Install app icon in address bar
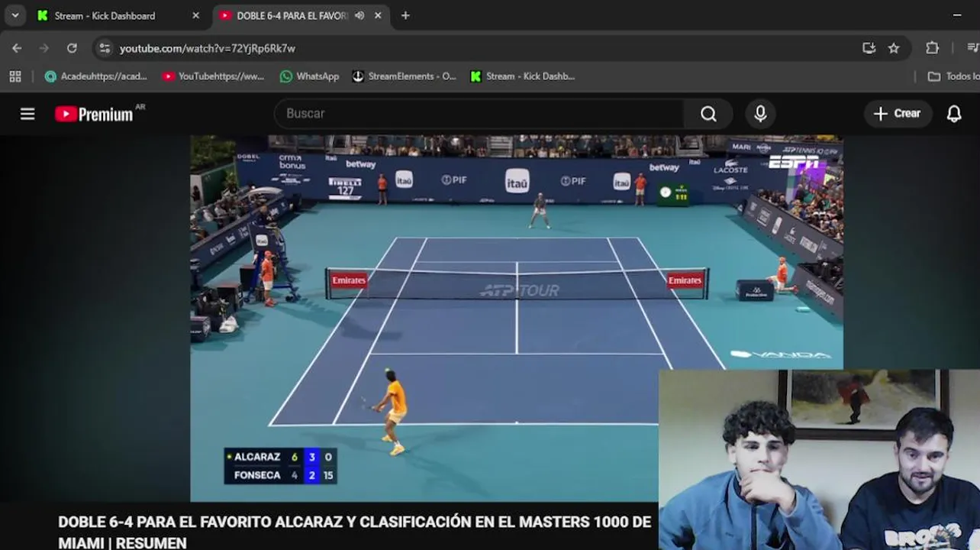This screenshot has height=550, width=980. pos(869,48)
